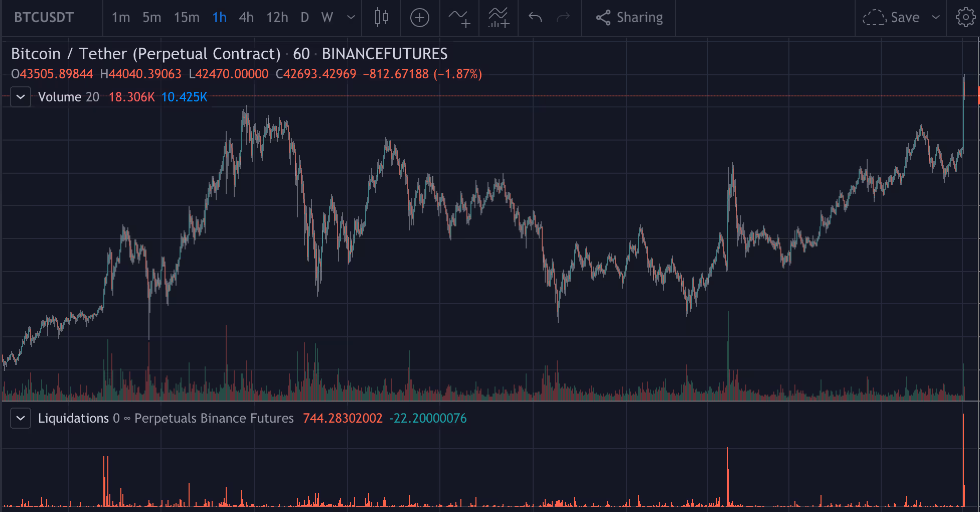Open the candlestick chart type selector
The width and height of the screenshot is (980, 512).
[381, 18]
